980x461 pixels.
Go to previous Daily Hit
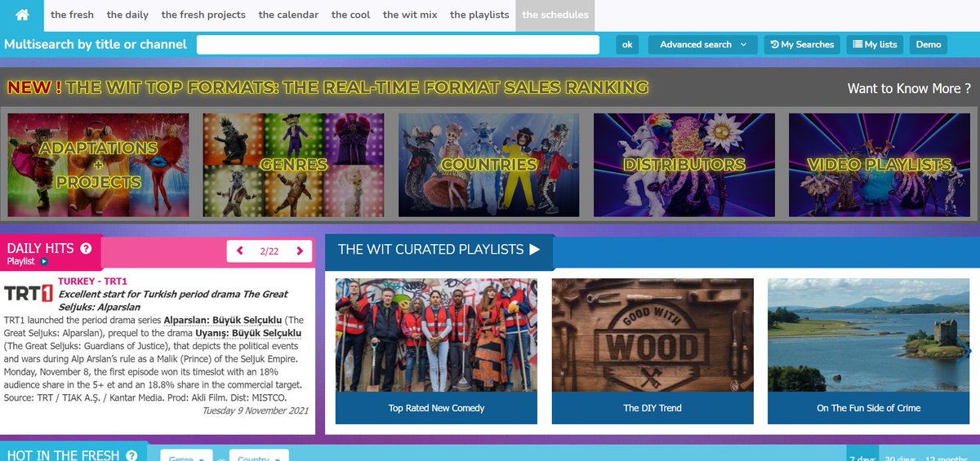240,251
